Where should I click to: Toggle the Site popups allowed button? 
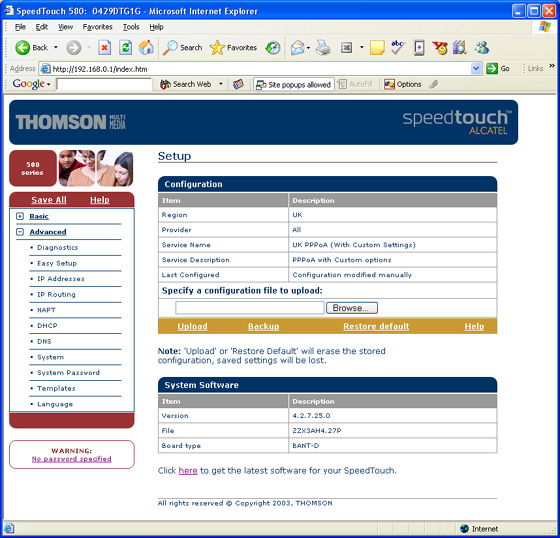[294, 85]
